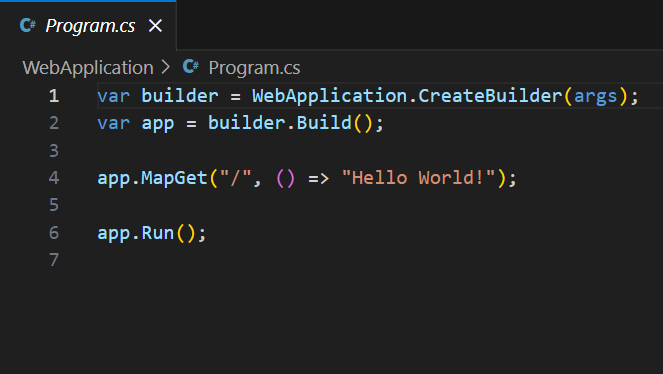This screenshot has height=374, width=663.
Task: Click the args parameter in line 1
Action: pos(595,97)
